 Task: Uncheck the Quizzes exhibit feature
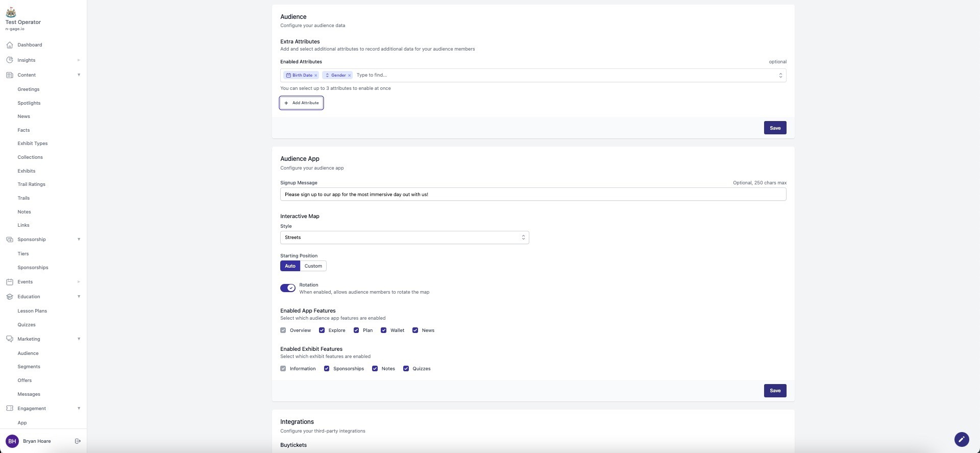point(406,369)
